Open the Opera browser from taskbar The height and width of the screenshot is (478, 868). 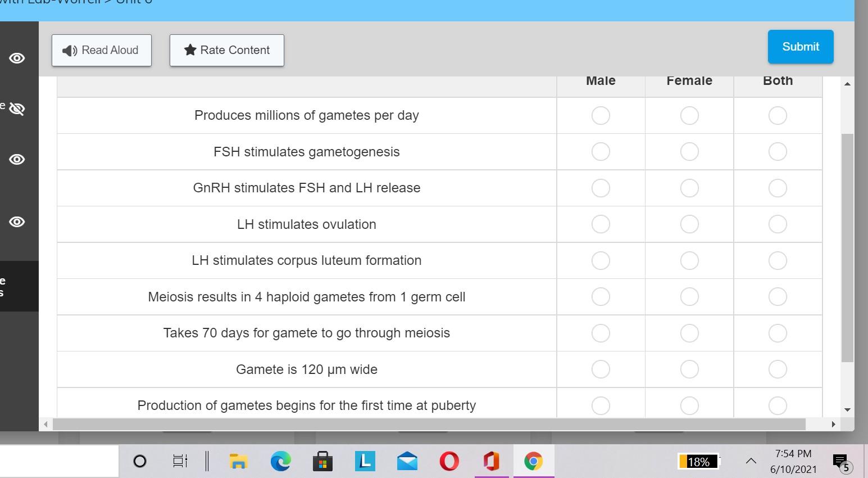point(449,461)
